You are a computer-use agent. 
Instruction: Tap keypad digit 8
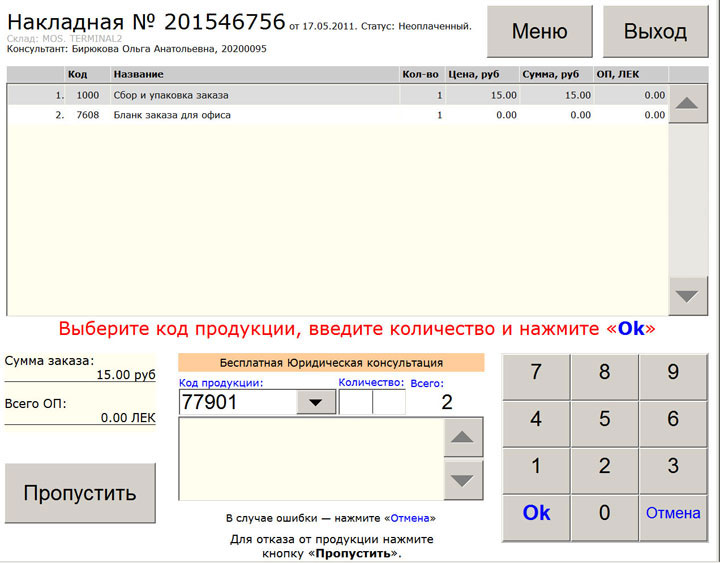[604, 377]
